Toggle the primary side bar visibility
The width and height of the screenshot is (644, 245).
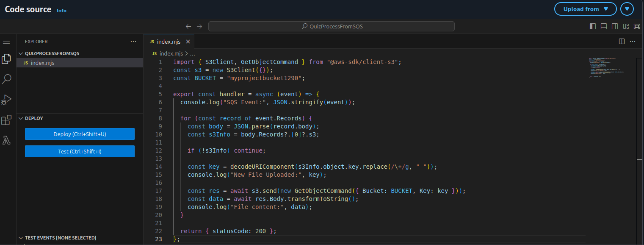[x=593, y=26]
